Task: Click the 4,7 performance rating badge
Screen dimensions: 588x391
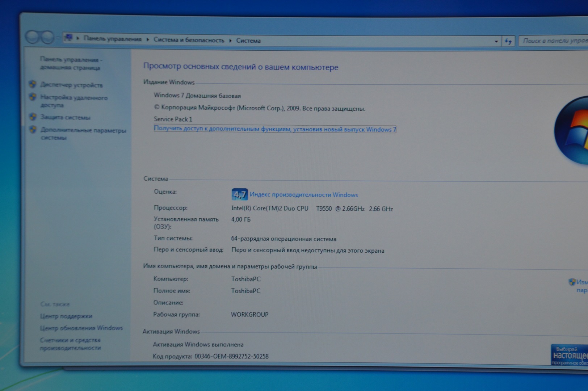Action: click(x=239, y=194)
